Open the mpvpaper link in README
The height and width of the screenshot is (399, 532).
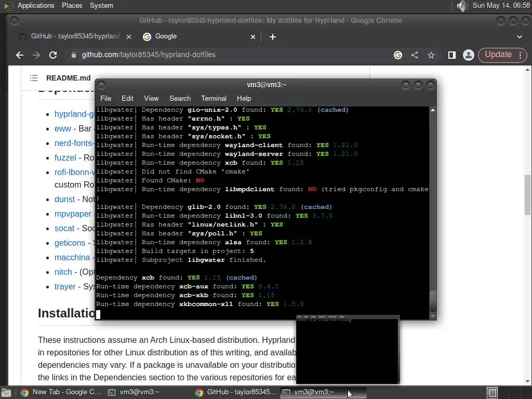click(x=73, y=214)
